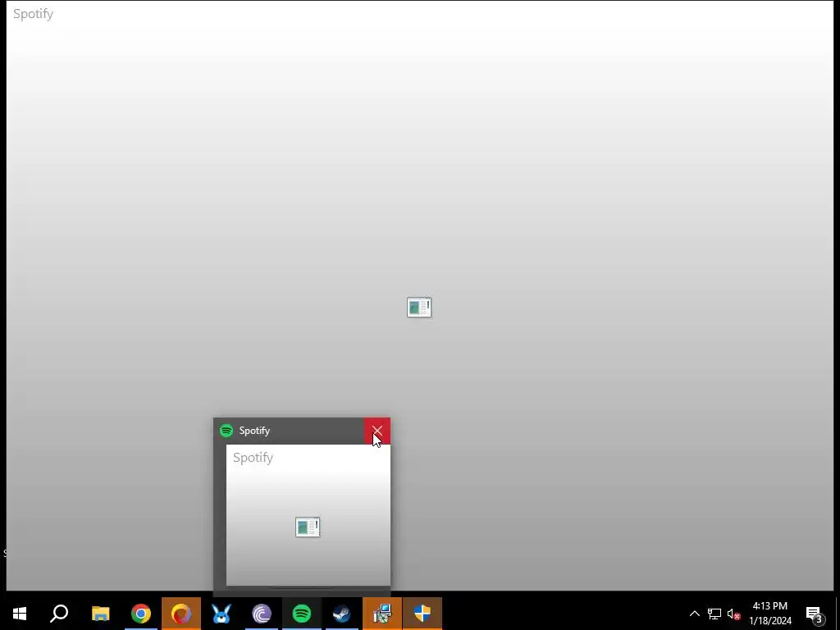The image size is (840, 630).
Task: Open the Windows Start menu
Action: click(x=20, y=614)
